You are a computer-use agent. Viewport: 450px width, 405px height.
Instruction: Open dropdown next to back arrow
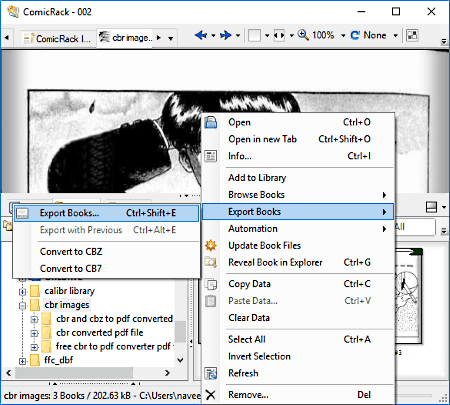pos(213,35)
